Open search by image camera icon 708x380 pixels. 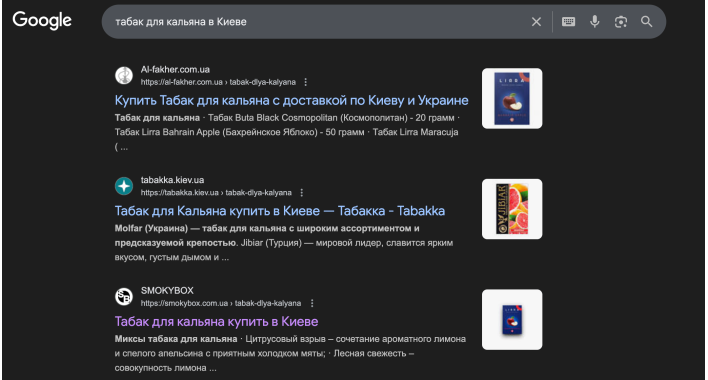coord(621,22)
